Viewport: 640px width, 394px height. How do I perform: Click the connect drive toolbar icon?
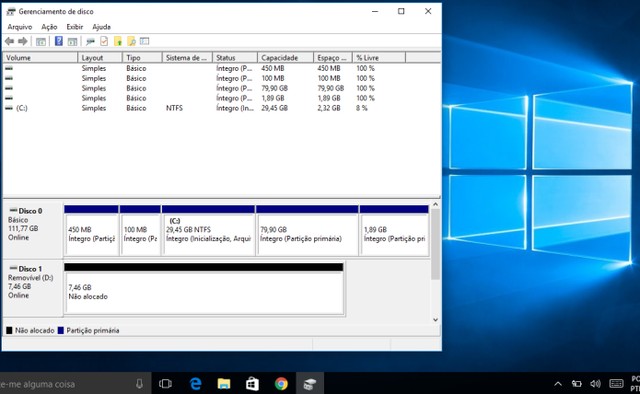click(90, 41)
